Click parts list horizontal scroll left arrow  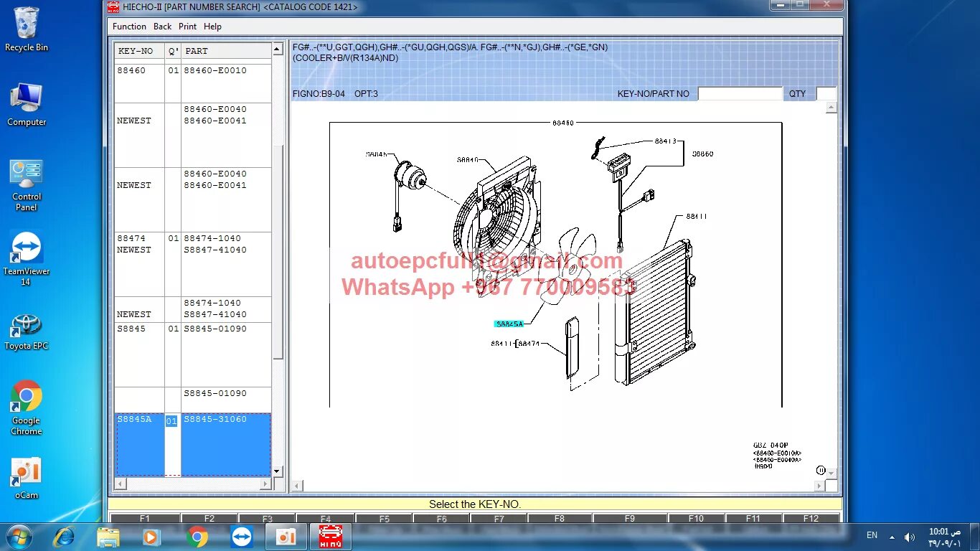pos(121,484)
